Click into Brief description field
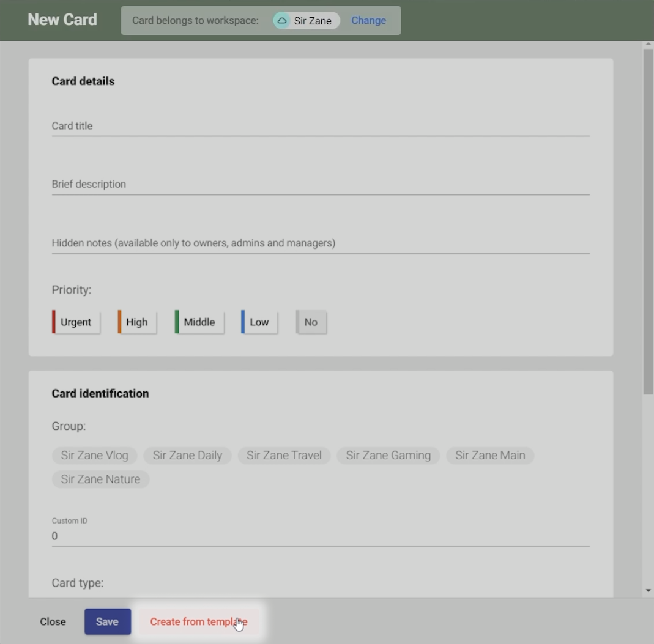The width and height of the screenshot is (654, 644). (320, 185)
